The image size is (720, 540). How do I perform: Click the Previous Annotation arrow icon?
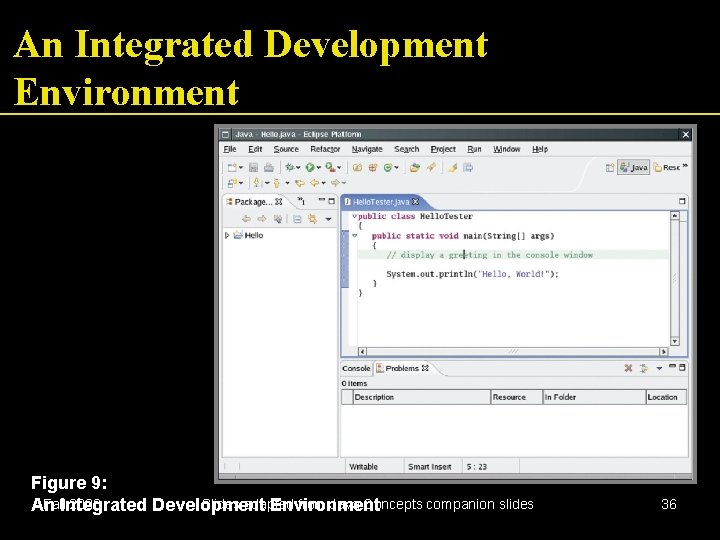coord(277,183)
